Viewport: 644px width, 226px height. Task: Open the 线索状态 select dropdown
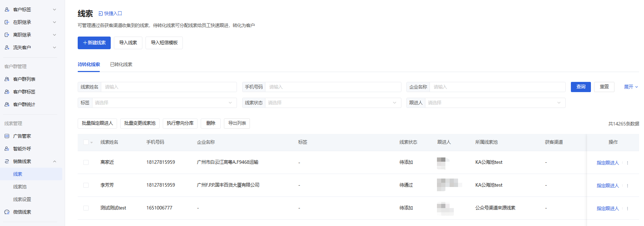[333, 103]
